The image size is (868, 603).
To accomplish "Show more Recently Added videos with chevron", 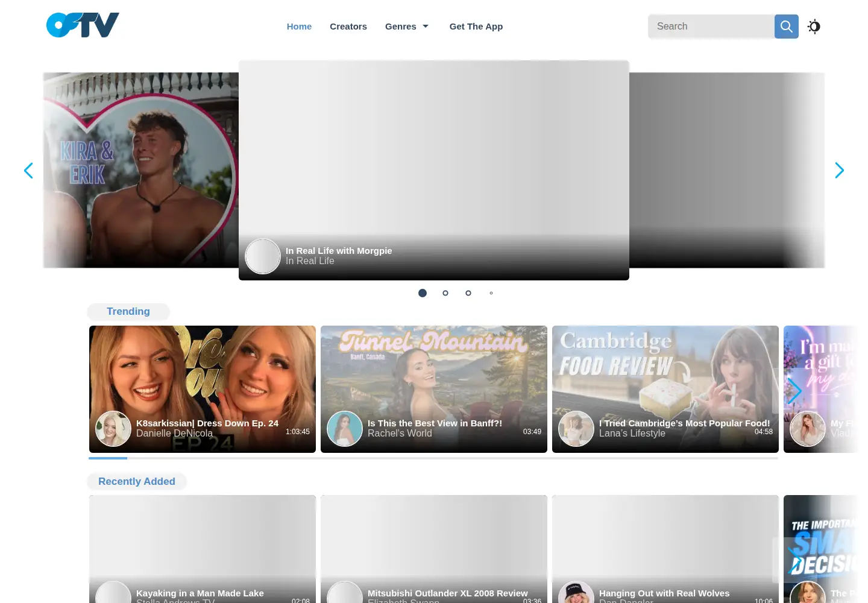I will pyautogui.click(x=794, y=560).
